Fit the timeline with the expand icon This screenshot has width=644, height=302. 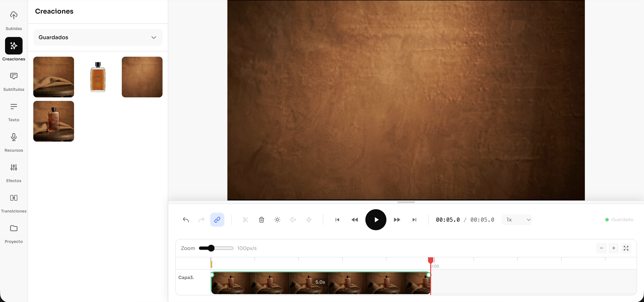pyautogui.click(x=626, y=248)
